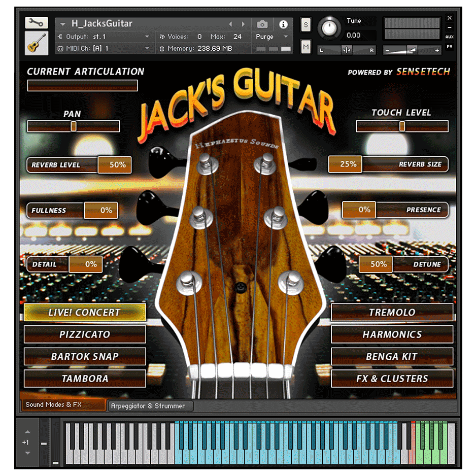Viewport: 476px width, 476px height.
Task: Toggle PV button in header
Action: coord(450,47)
